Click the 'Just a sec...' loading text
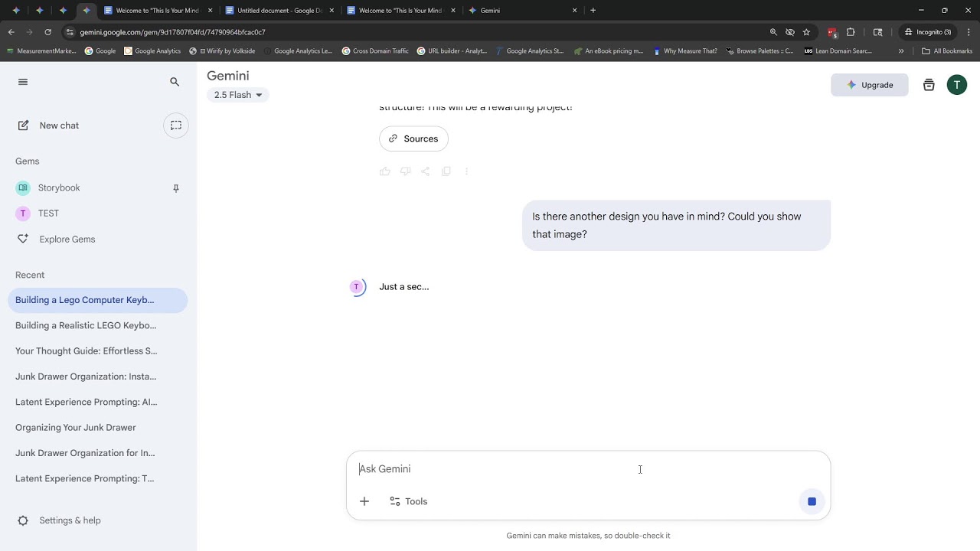The image size is (980, 551). click(x=404, y=287)
